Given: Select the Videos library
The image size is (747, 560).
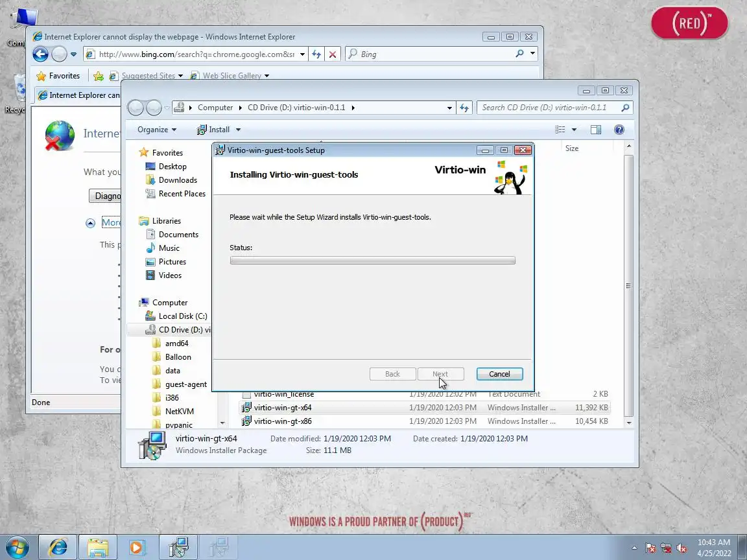Looking at the screenshot, I should tap(170, 275).
